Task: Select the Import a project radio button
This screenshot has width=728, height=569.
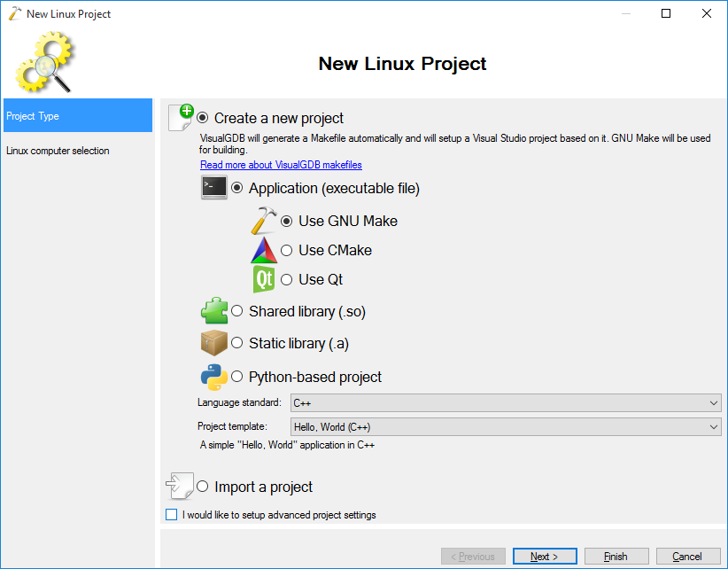Action: click(x=203, y=487)
